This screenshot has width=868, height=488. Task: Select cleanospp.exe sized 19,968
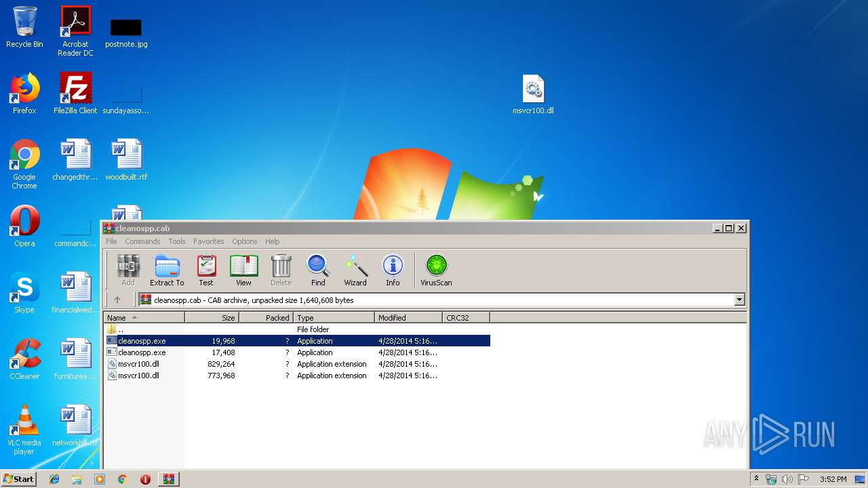coord(297,341)
